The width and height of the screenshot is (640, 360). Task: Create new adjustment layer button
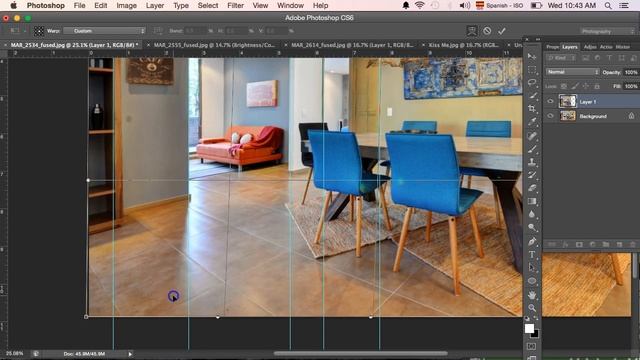[x=592, y=244]
